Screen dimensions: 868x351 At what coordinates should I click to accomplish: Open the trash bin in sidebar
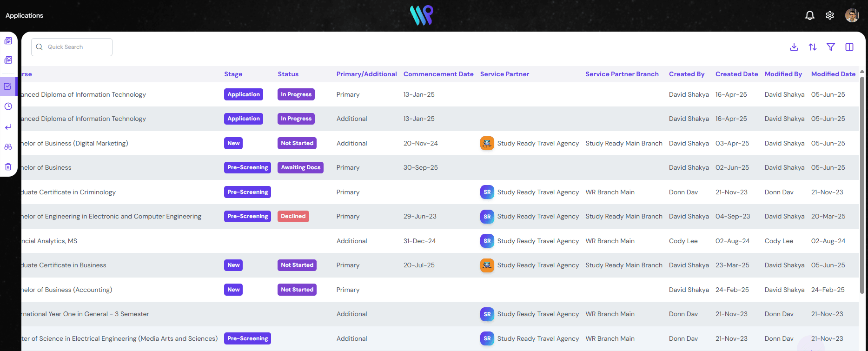pyautogui.click(x=8, y=167)
